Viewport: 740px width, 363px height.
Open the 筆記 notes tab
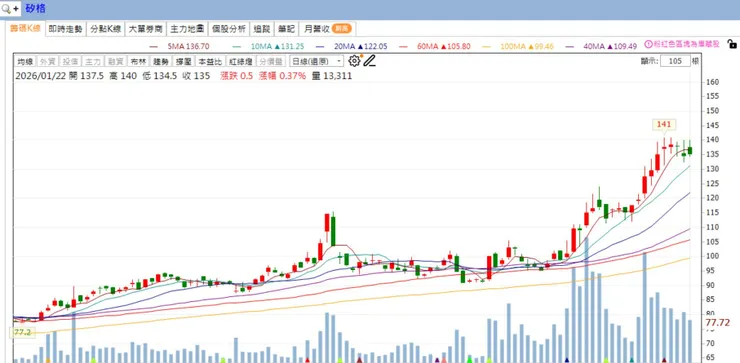click(x=286, y=29)
